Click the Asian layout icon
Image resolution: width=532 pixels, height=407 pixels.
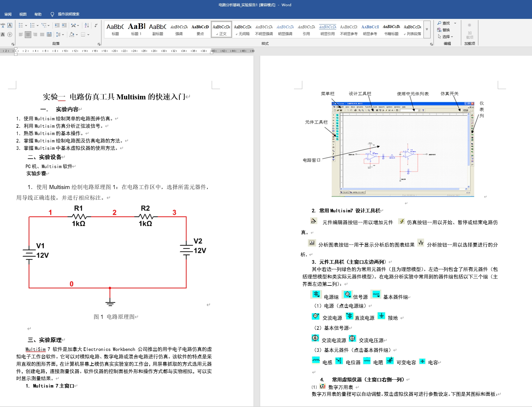pos(73,25)
